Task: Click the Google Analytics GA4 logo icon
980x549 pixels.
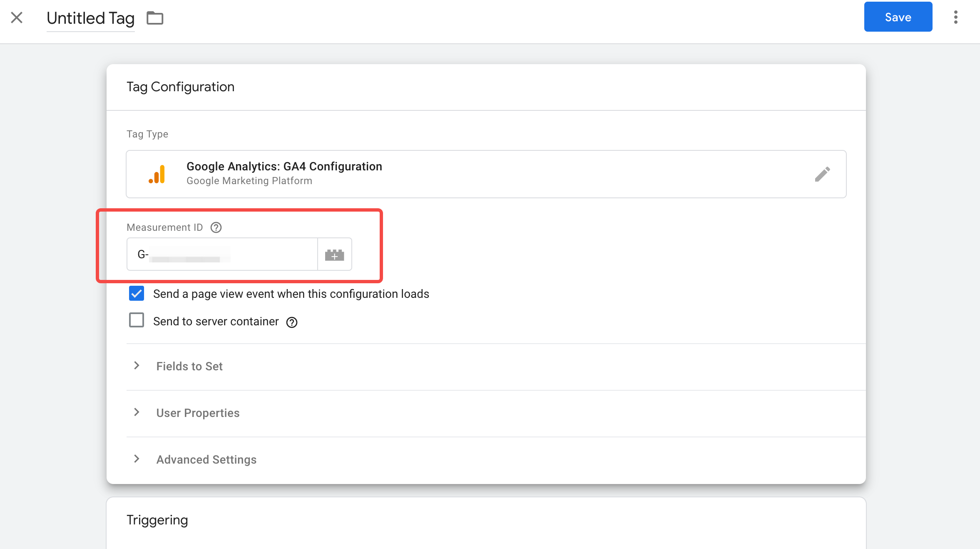Action: [x=156, y=174]
